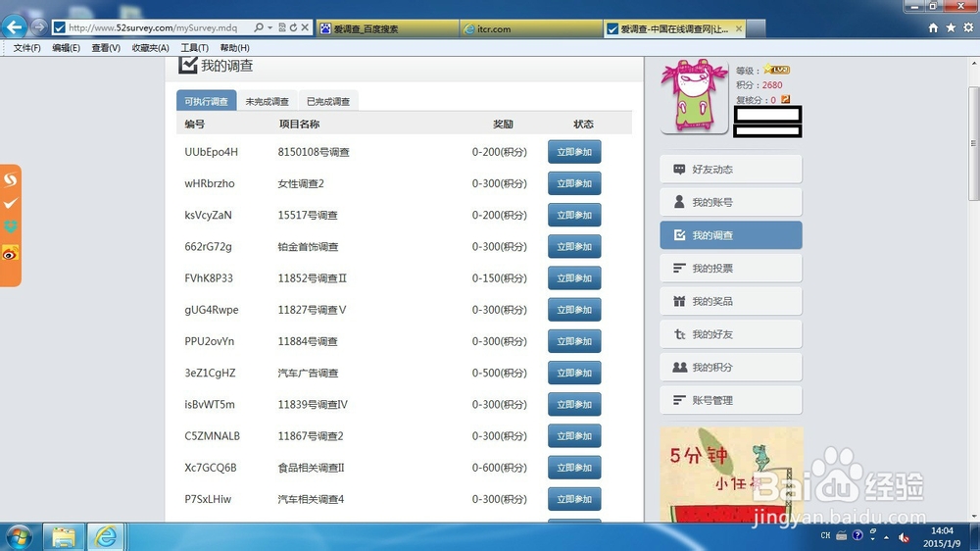
Task: Open the Windows Start button
Action: [19, 536]
